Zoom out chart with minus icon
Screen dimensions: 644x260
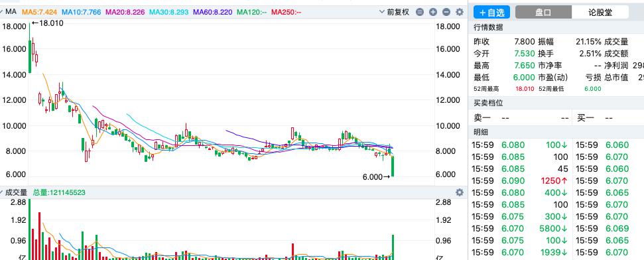click(446, 13)
